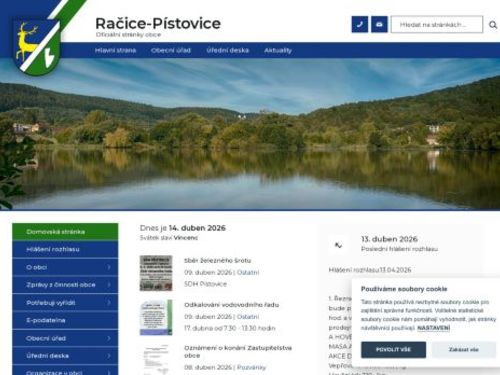Click POVOLIT VŠE cookie button
500x375 pixels.
pyautogui.click(x=393, y=350)
